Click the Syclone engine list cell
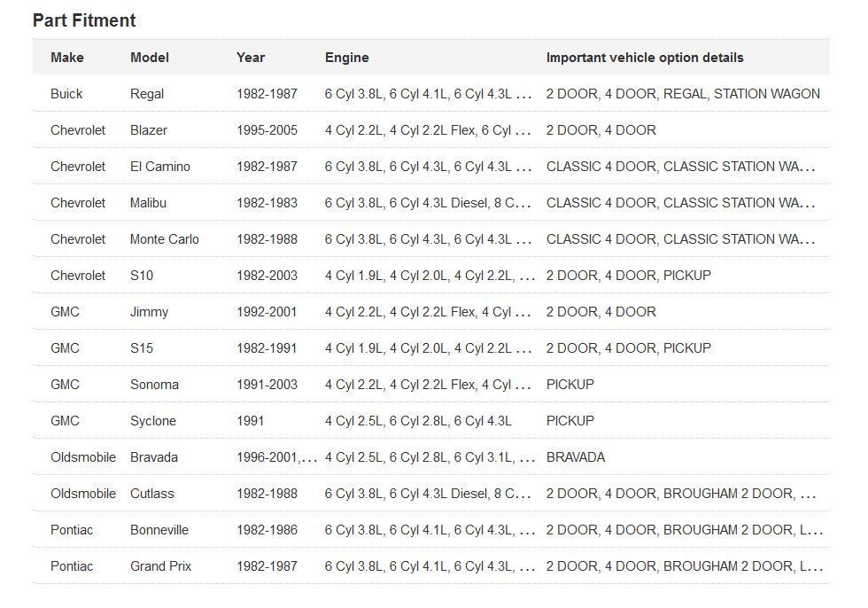868x608 pixels. (418, 421)
